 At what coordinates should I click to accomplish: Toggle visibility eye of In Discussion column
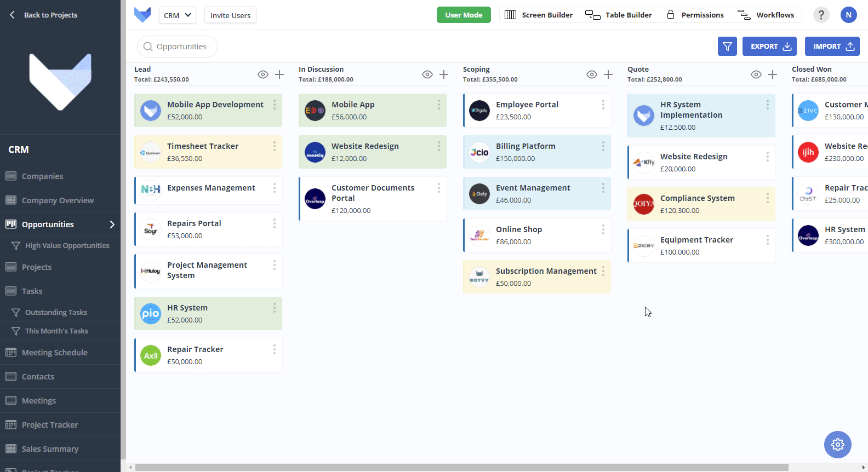pyautogui.click(x=427, y=74)
